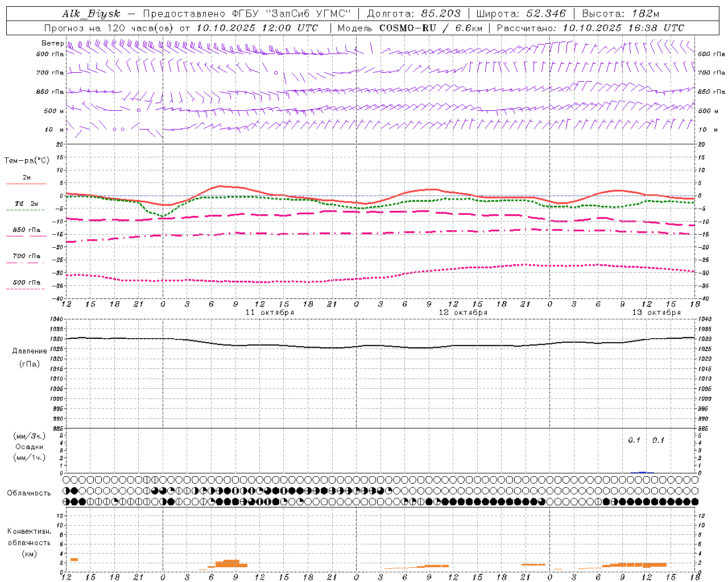Select the 'Осадки' precipitation label
This screenshot has width=728, height=582.
pyautogui.click(x=29, y=447)
